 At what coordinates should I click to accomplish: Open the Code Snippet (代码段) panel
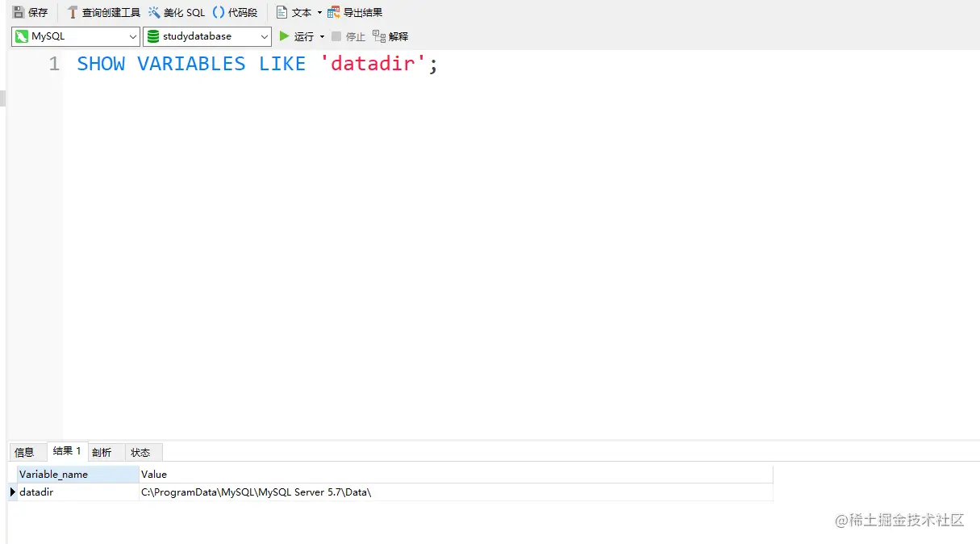tap(235, 12)
